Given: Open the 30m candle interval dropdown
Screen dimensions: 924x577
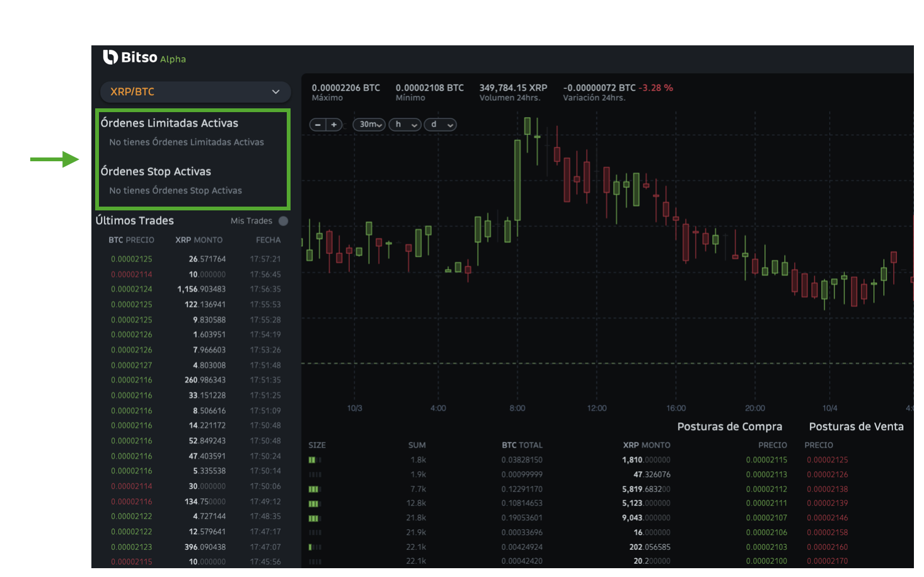Looking at the screenshot, I should 368,124.
